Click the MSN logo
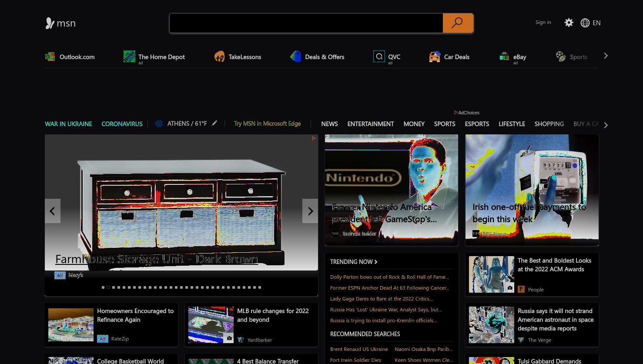Screen dimensions: 643x364 click(x=60, y=23)
